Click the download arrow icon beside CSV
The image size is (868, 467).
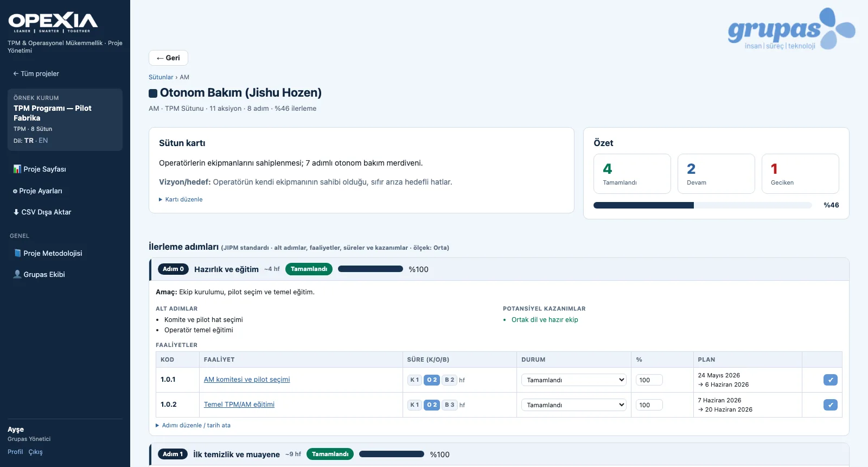pos(16,212)
